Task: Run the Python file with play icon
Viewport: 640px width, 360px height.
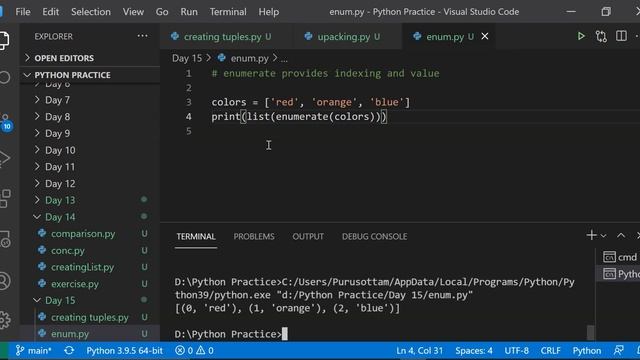Action: [581, 36]
